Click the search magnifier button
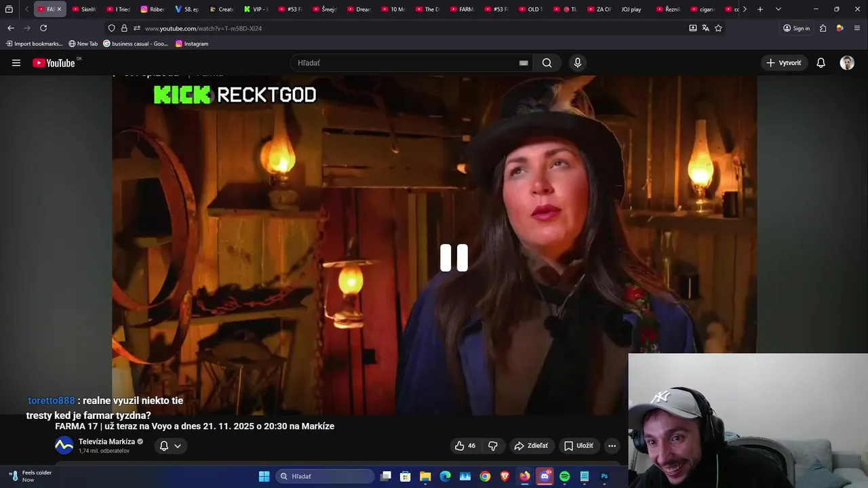 [547, 63]
